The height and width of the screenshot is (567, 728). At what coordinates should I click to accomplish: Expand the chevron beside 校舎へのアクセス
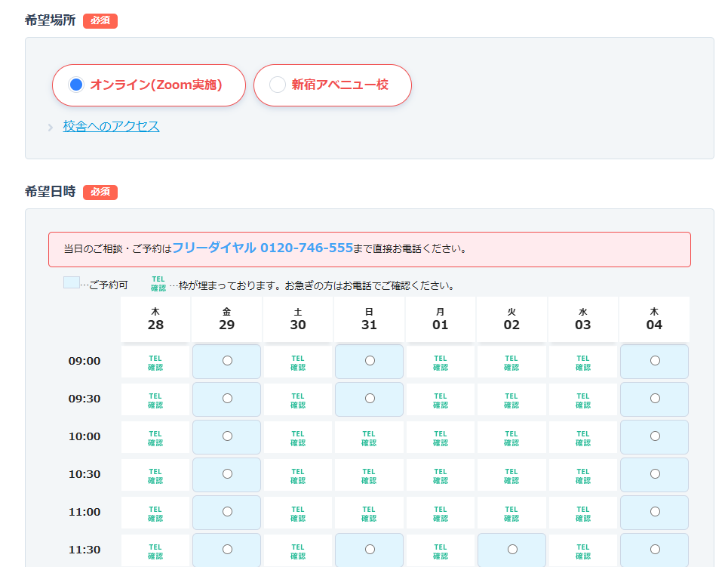[51, 127]
